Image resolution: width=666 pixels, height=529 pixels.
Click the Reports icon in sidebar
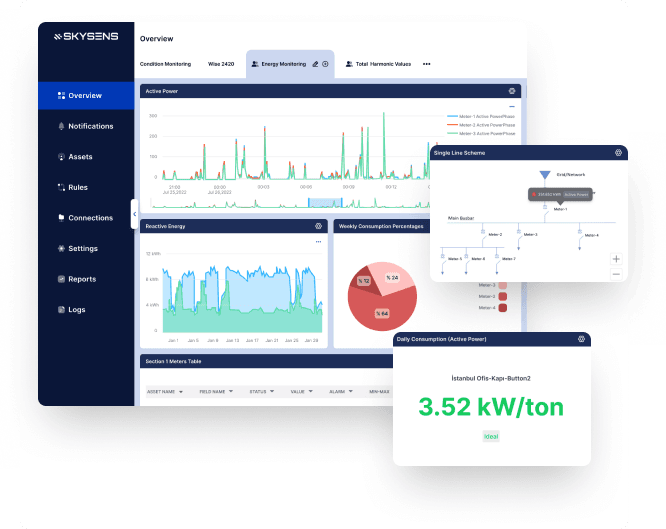[x=61, y=279]
